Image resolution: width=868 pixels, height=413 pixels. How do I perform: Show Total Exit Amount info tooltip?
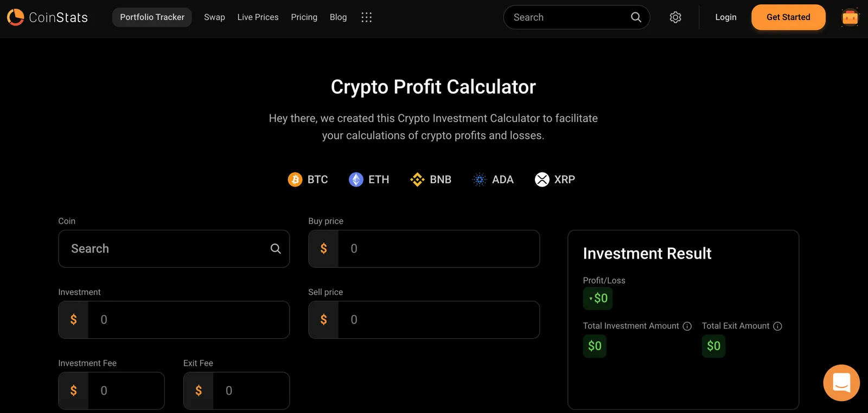click(777, 326)
